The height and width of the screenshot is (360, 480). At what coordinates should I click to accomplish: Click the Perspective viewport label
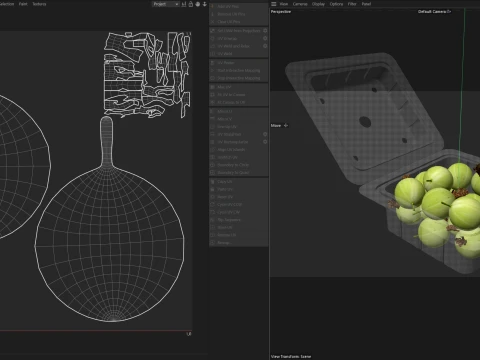[281, 12]
